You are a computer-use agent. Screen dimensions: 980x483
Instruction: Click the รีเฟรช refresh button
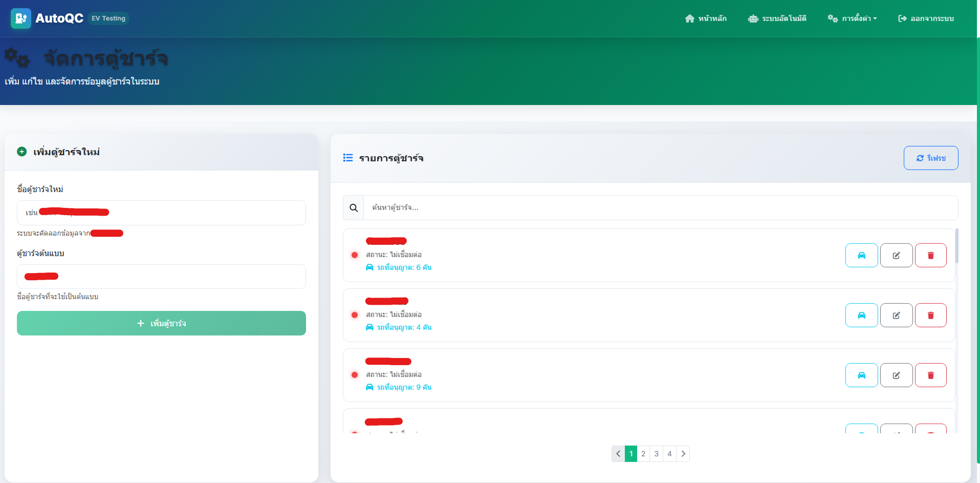931,158
